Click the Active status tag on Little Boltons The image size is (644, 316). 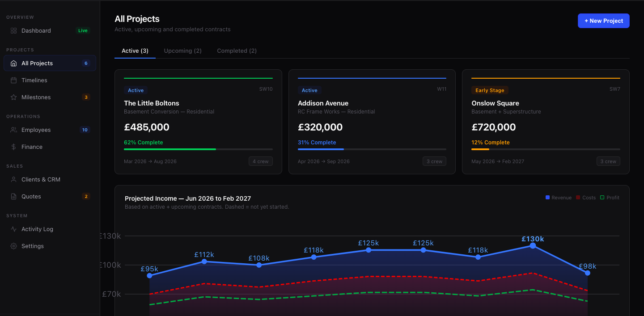click(x=136, y=90)
